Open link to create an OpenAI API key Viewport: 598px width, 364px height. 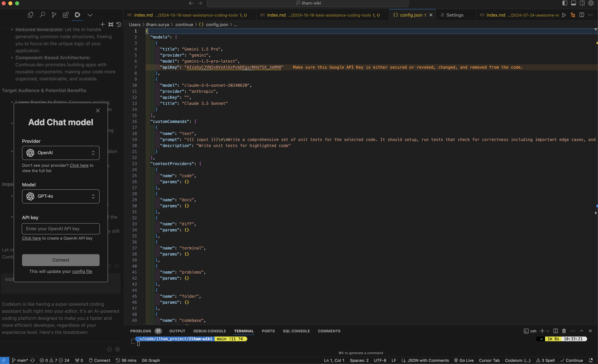click(31, 238)
